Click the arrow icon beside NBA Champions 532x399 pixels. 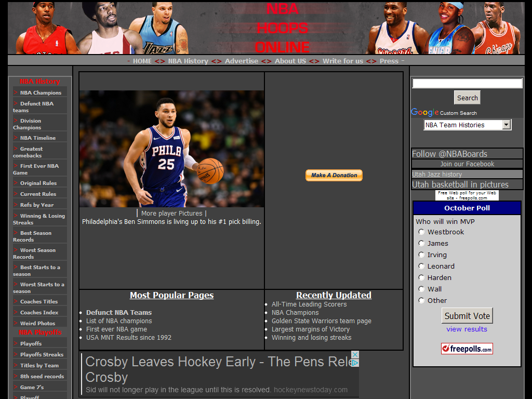16,92
